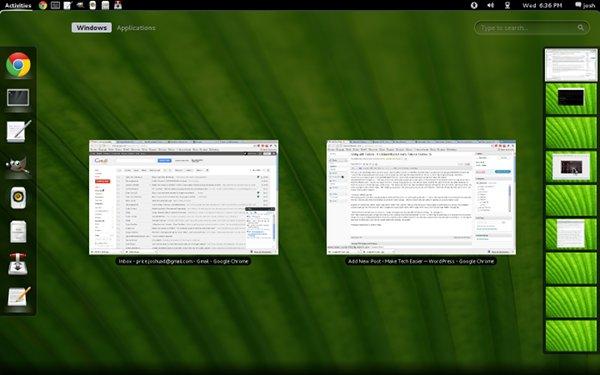Switch to the workspace showing the browser window
Screen dimensions: 600x375
(571, 65)
